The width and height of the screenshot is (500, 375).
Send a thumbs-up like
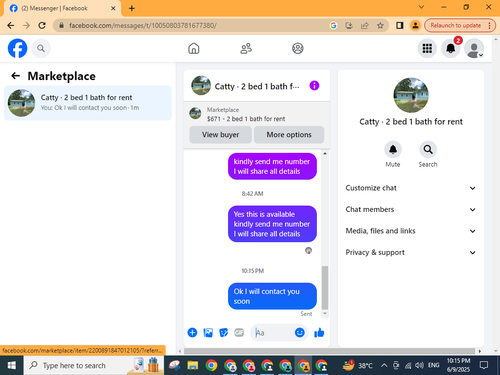click(319, 332)
